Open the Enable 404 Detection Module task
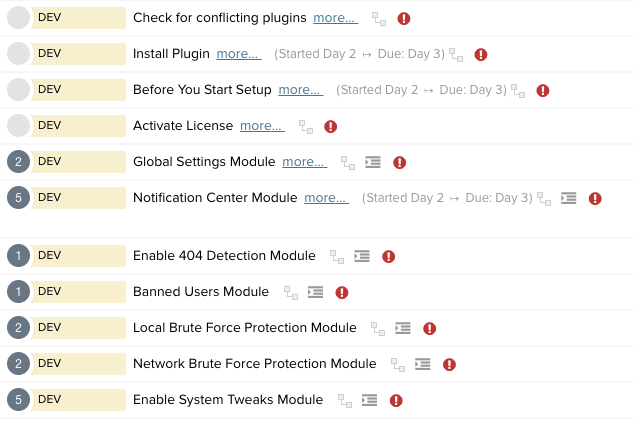This screenshot has height=422, width=633. click(x=224, y=256)
